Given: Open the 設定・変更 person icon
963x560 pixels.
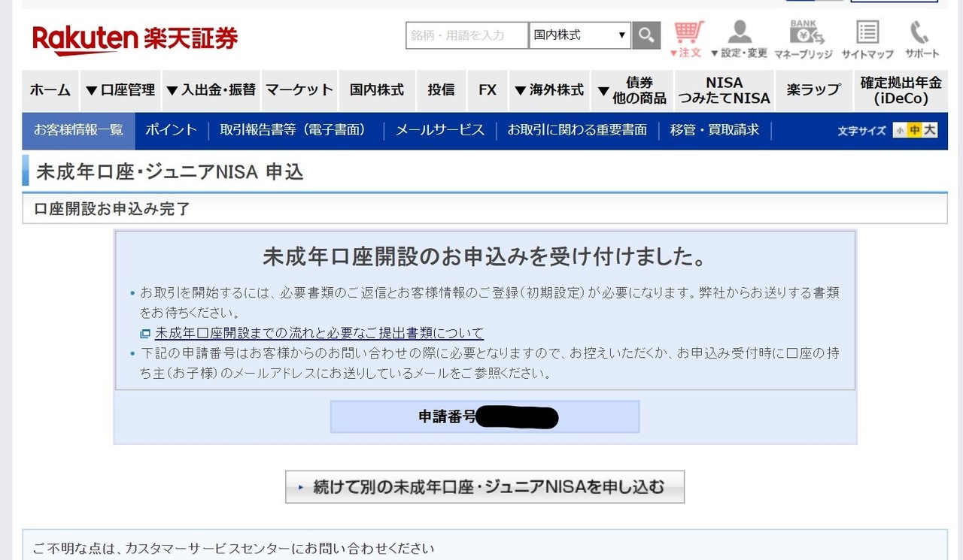Looking at the screenshot, I should [x=739, y=40].
